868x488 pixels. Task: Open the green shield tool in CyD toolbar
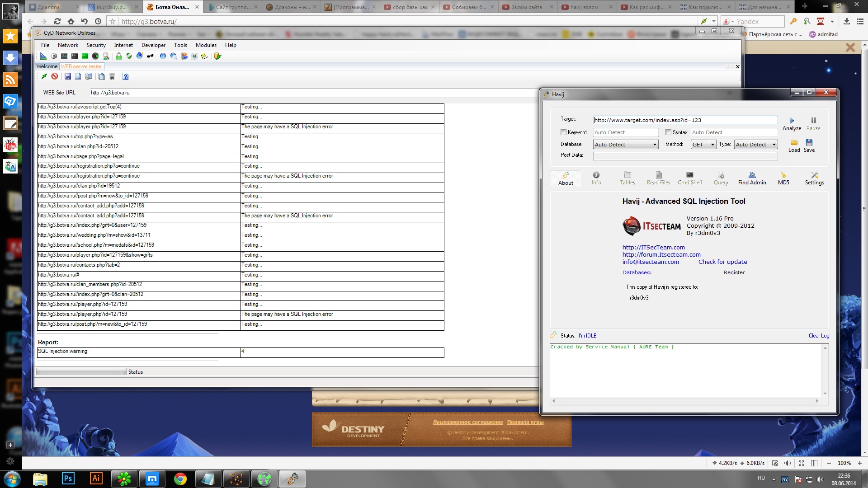click(x=129, y=56)
